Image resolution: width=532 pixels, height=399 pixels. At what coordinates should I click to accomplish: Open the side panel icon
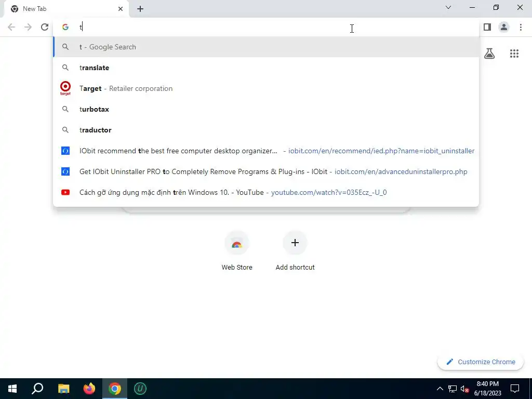pos(487,27)
